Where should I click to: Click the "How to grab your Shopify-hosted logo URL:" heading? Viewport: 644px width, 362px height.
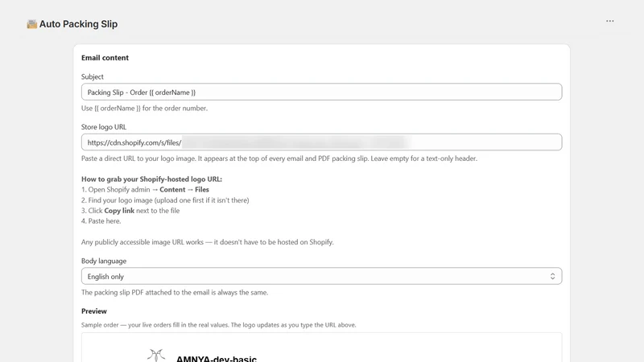(x=151, y=179)
